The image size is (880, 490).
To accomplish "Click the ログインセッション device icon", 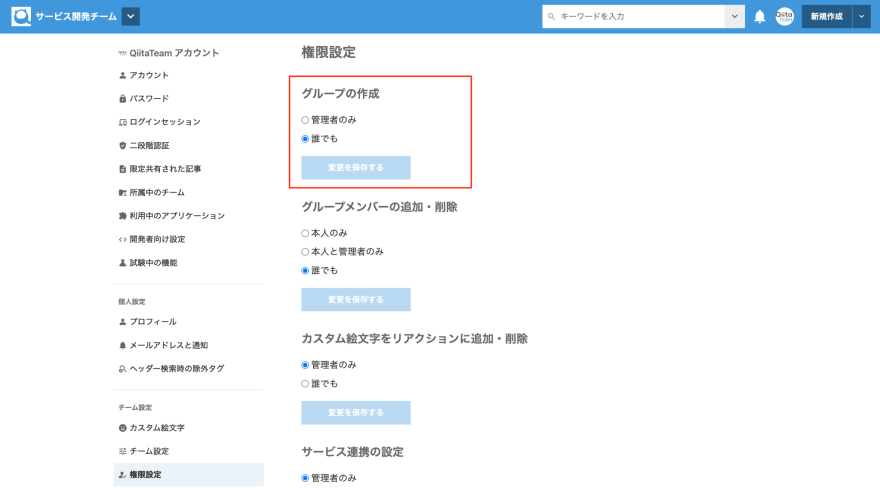I will [122, 122].
